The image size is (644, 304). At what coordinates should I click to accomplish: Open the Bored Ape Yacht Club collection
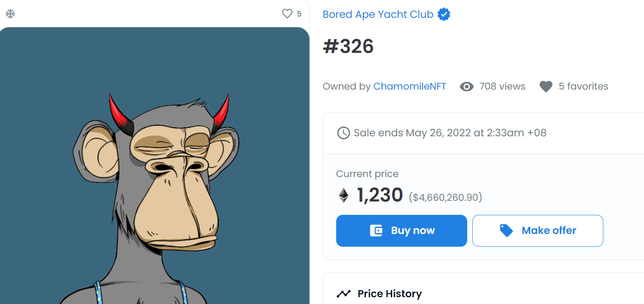(x=378, y=14)
